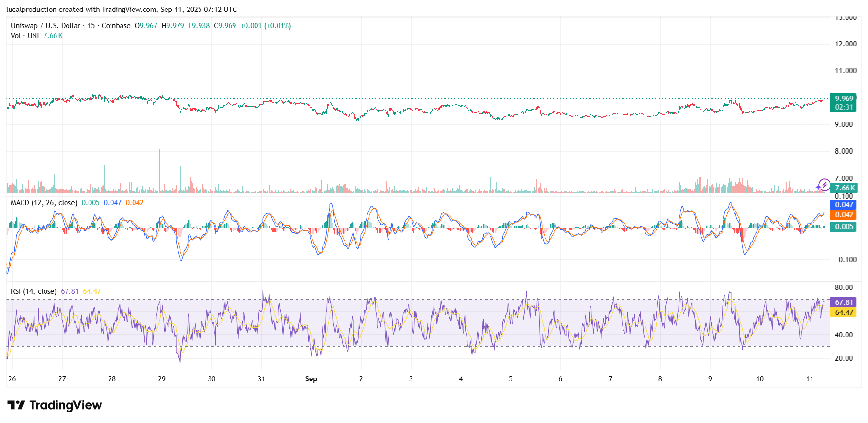Click the purple lightning bolt icon
Viewport: 868px width, 423px height.
coord(823,185)
